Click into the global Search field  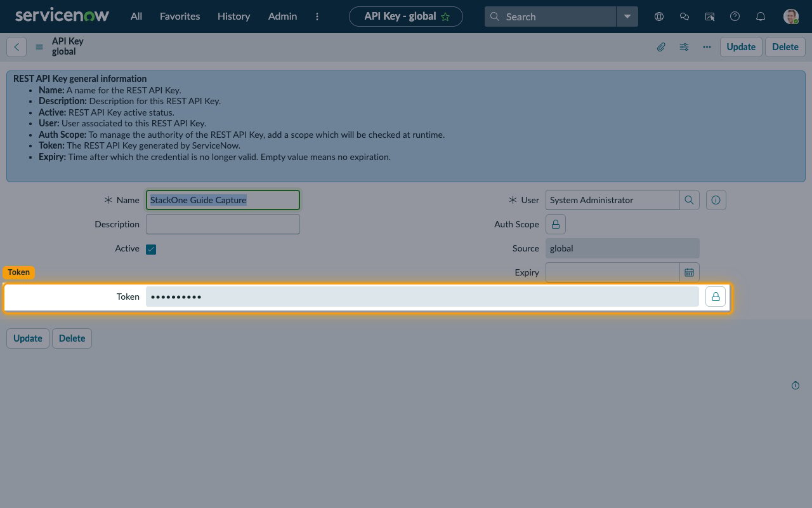tap(551, 17)
